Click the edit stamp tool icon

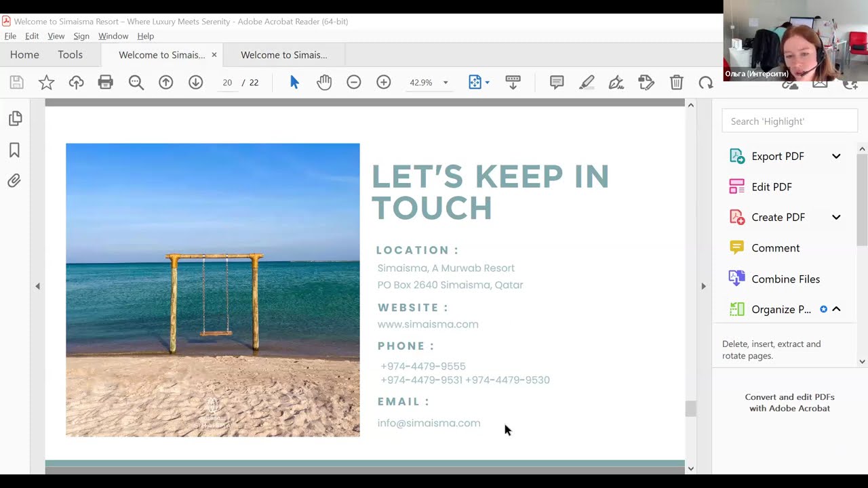tap(646, 83)
